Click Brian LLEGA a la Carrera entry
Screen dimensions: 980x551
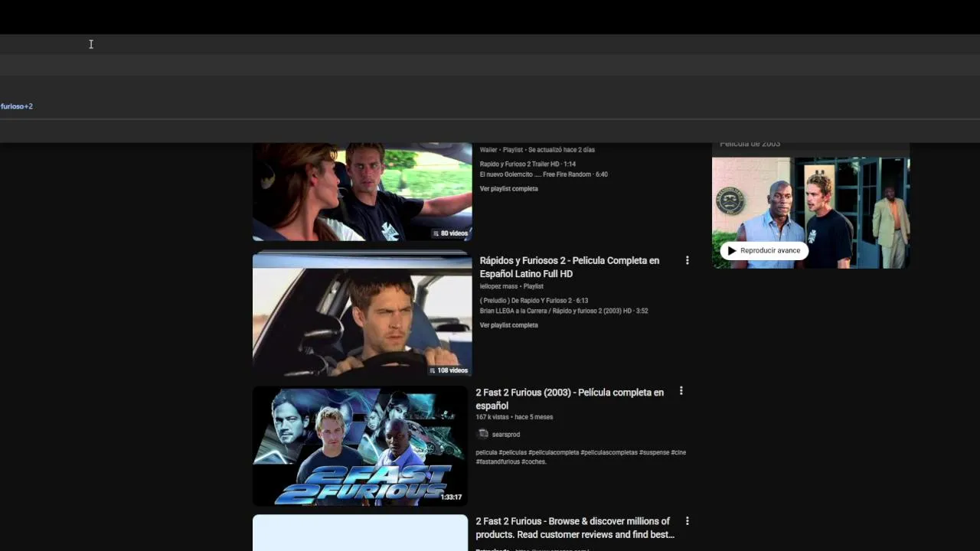[x=563, y=311]
